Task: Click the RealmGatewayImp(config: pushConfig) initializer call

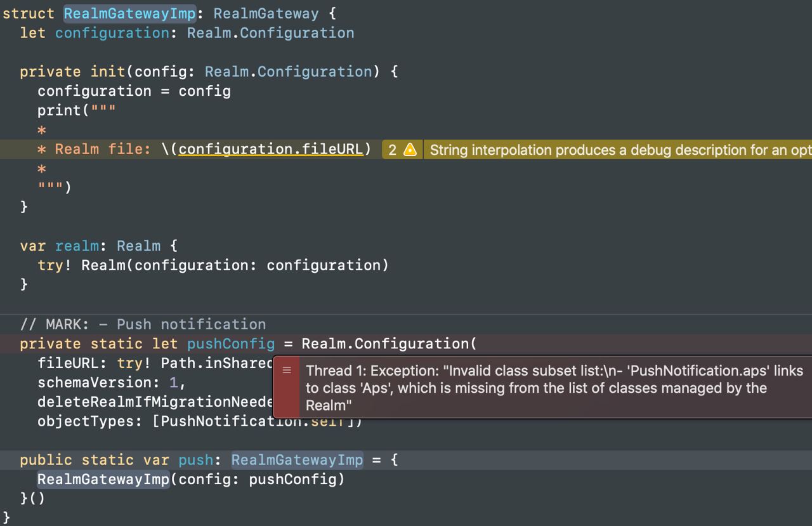Action: 103,479
